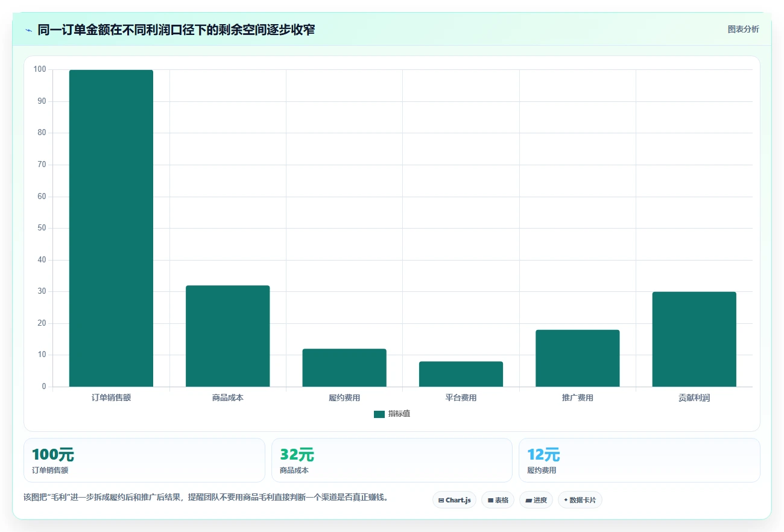Click x-axis label 平台费用
This screenshot has width=784, height=532.
[461, 398]
